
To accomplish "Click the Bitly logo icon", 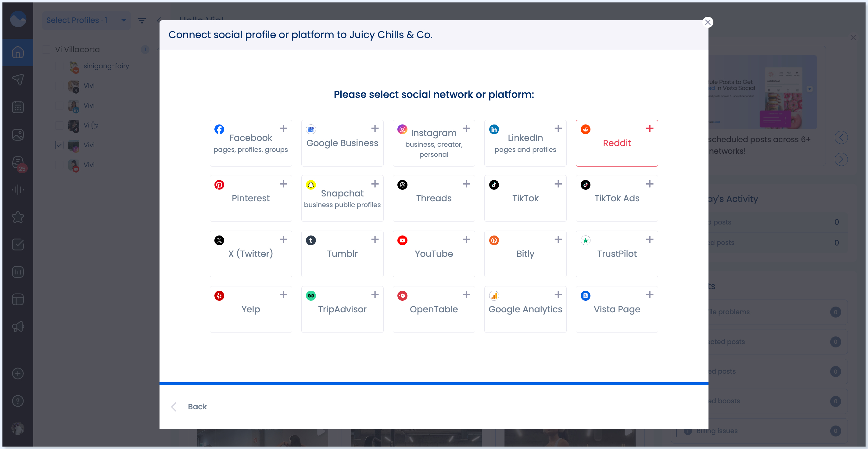I will (x=494, y=240).
